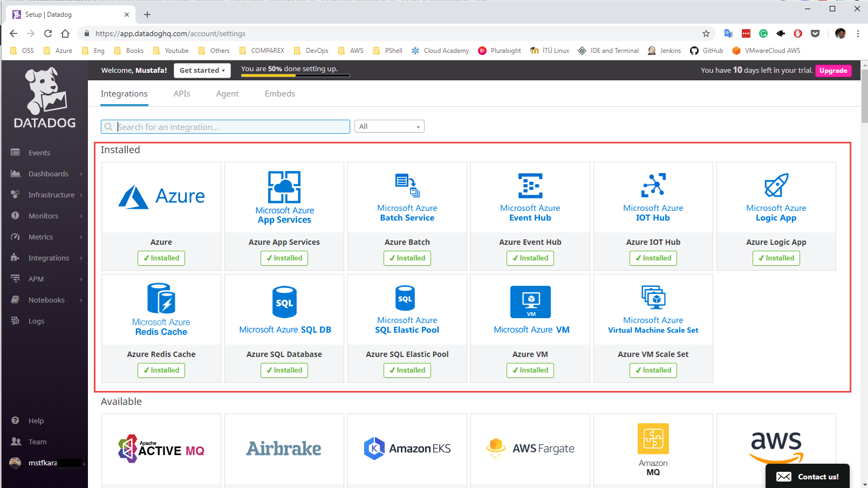This screenshot has width=868, height=488.
Task: Click the setup progress bar at 50%
Action: (295, 75)
